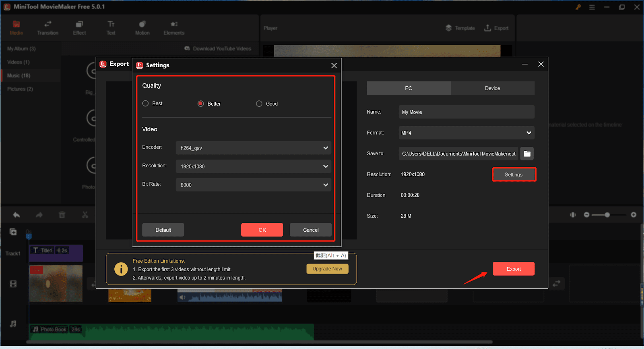Click the delete trash icon in timeline toolbar
644x349 pixels.
[62, 215]
